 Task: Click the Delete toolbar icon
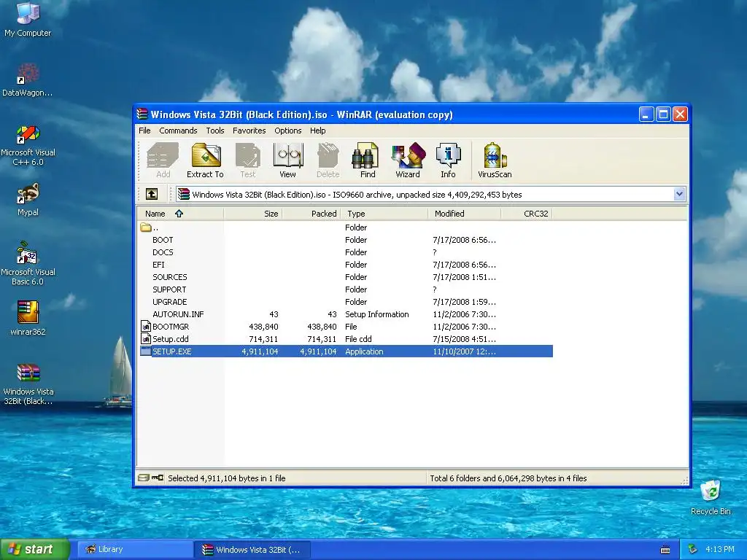pyautogui.click(x=328, y=160)
